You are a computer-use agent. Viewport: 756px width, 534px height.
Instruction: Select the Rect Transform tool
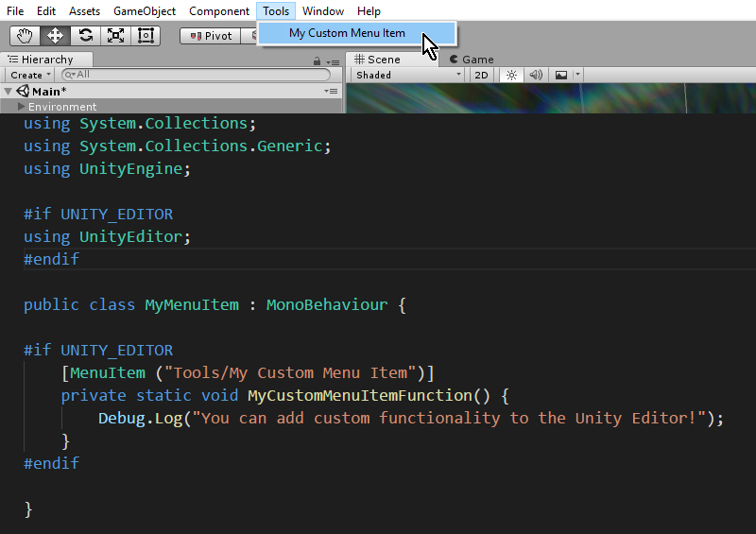tap(146, 36)
